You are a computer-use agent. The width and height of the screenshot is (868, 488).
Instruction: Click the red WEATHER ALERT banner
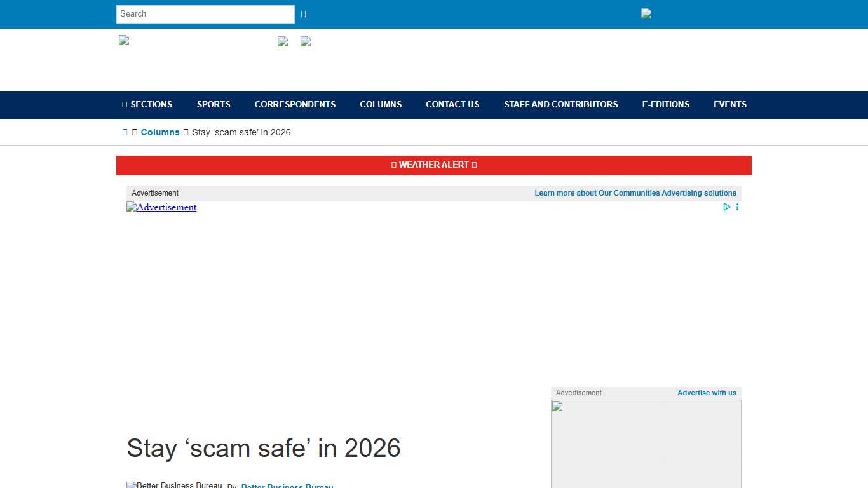(434, 165)
